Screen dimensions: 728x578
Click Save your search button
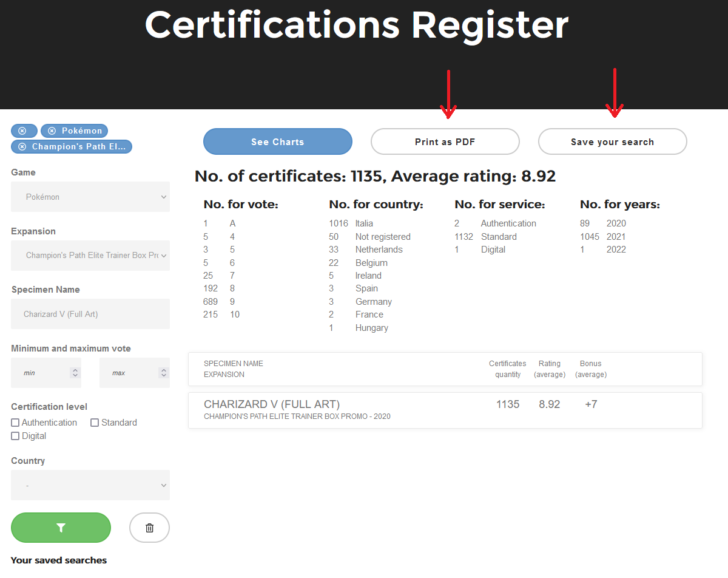pyautogui.click(x=612, y=141)
